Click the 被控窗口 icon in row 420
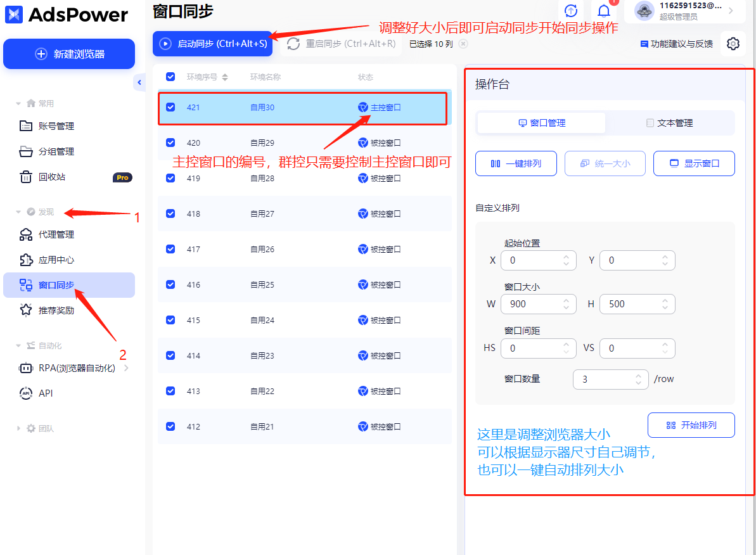Viewport: 756px width, 555px height. click(363, 143)
